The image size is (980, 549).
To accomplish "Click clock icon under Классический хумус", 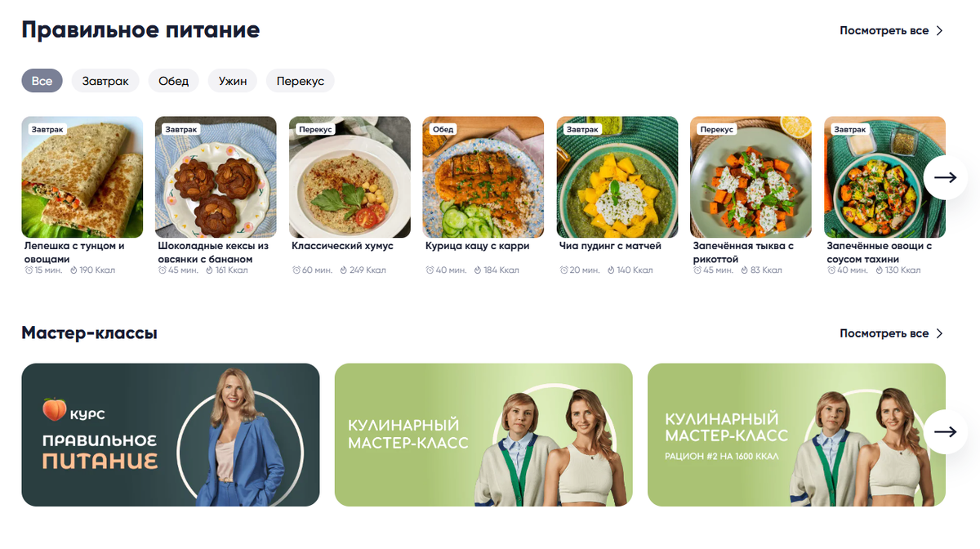I will 296,270.
